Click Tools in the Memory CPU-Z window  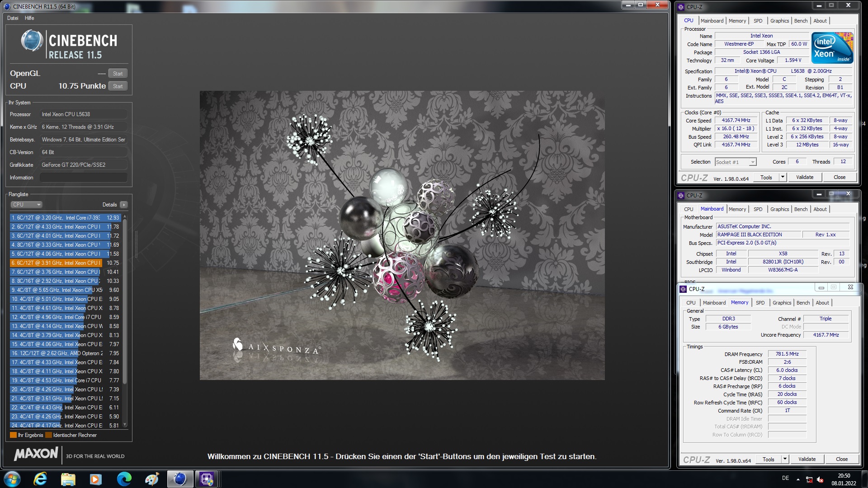pyautogui.click(x=769, y=460)
